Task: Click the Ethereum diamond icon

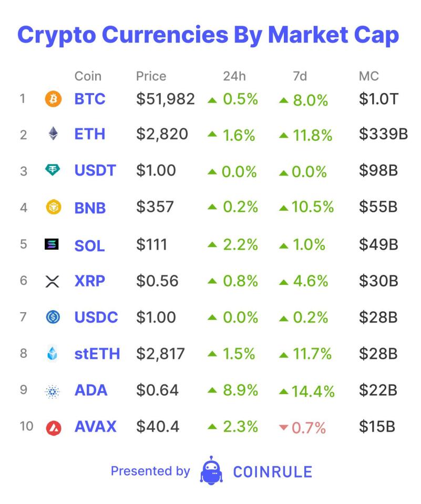Action: click(x=53, y=135)
